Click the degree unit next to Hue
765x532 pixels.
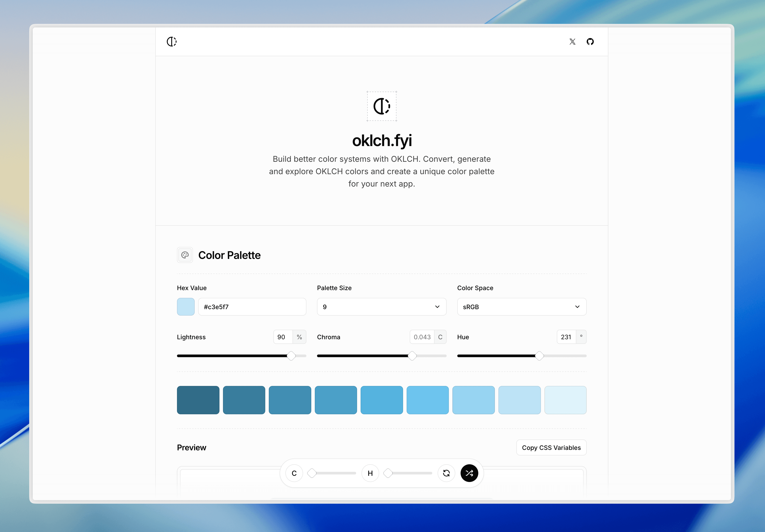581,337
